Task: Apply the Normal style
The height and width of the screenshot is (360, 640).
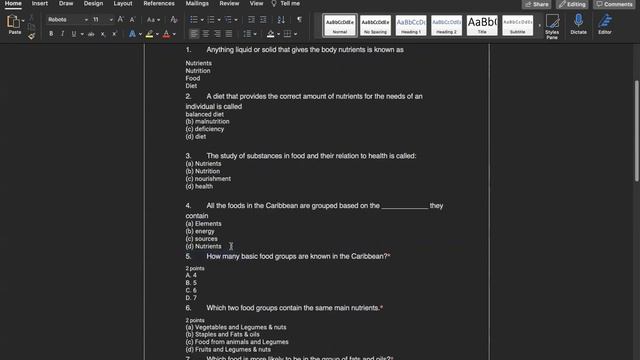Action: point(340,25)
